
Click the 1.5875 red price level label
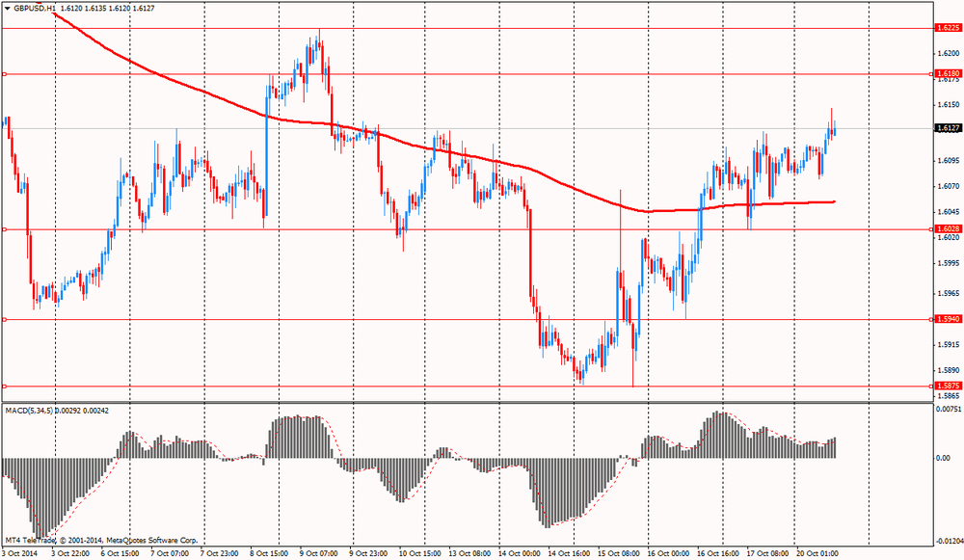[x=948, y=387]
